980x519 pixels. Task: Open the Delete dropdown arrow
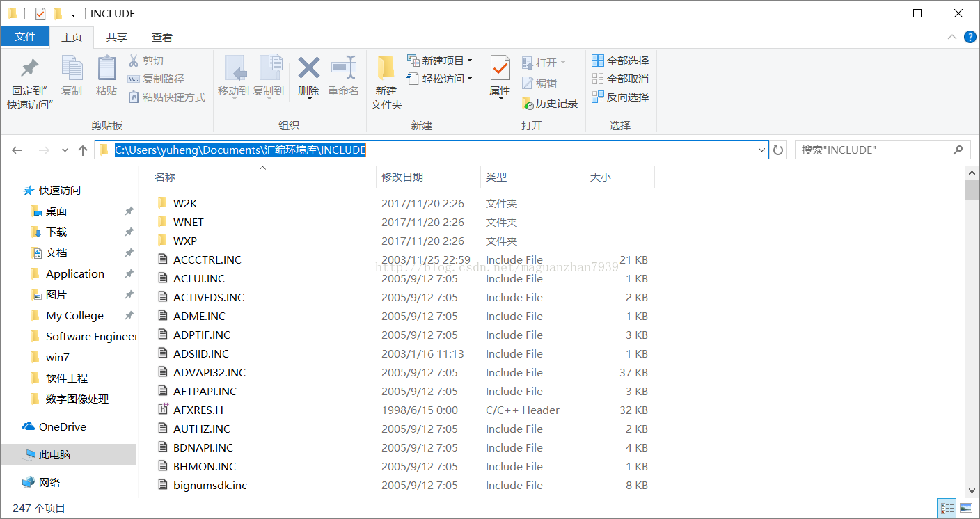tap(308, 99)
